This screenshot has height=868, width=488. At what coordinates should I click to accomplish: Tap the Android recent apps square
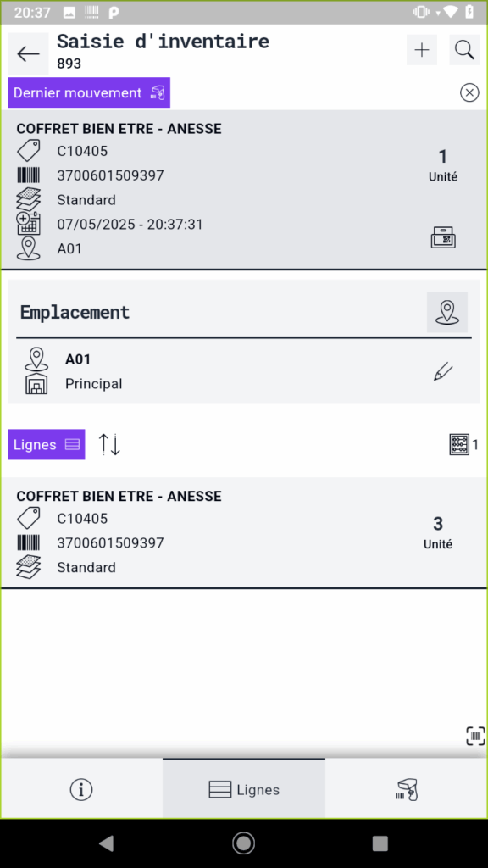(x=380, y=843)
